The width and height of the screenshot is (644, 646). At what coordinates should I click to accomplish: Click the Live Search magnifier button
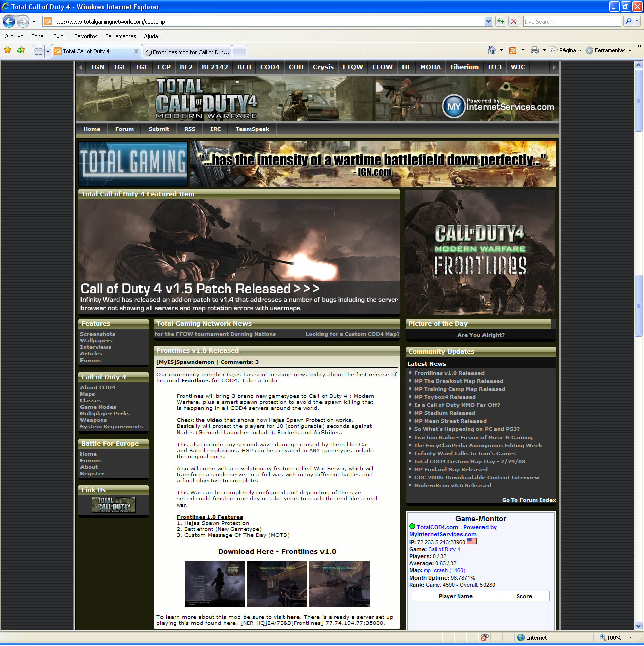628,21
